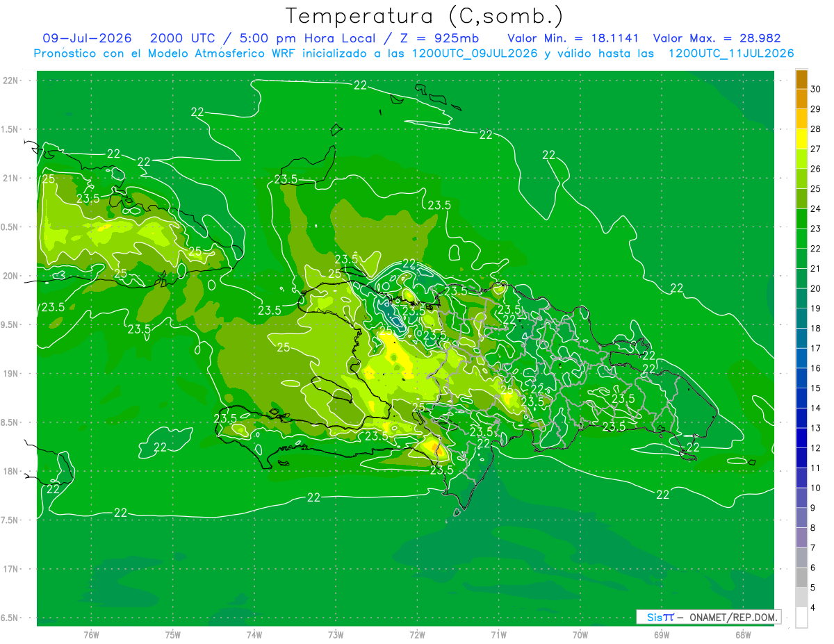Screen dimensions: 834x644
Task: Click the "76W" longitude axis label
Action: coord(91,635)
